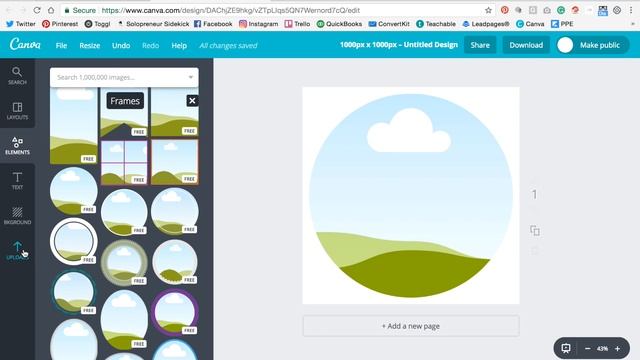
Task: Open the Instagram bookmark
Action: click(258, 24)
